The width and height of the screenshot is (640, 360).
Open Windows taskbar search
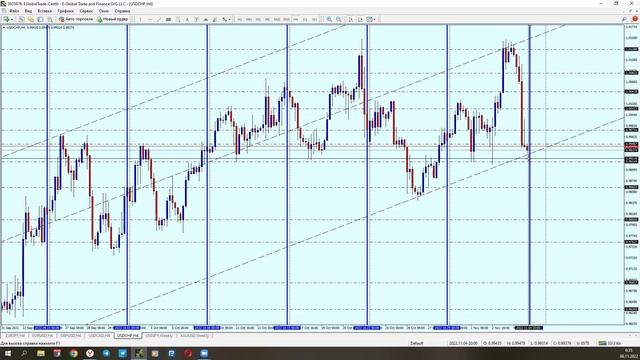point(24,353)
